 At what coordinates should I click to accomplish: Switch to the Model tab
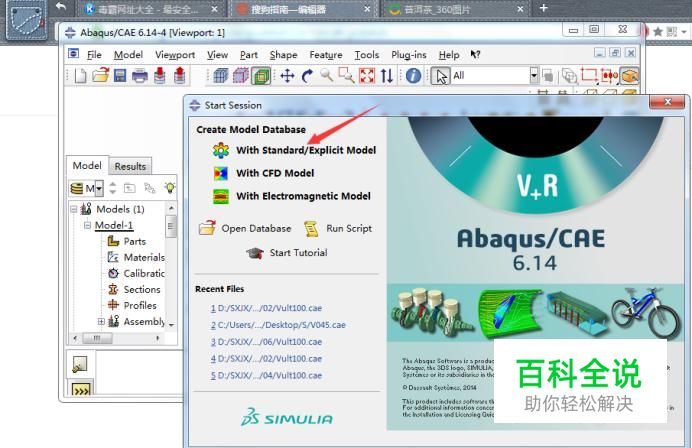coord(87,166)
